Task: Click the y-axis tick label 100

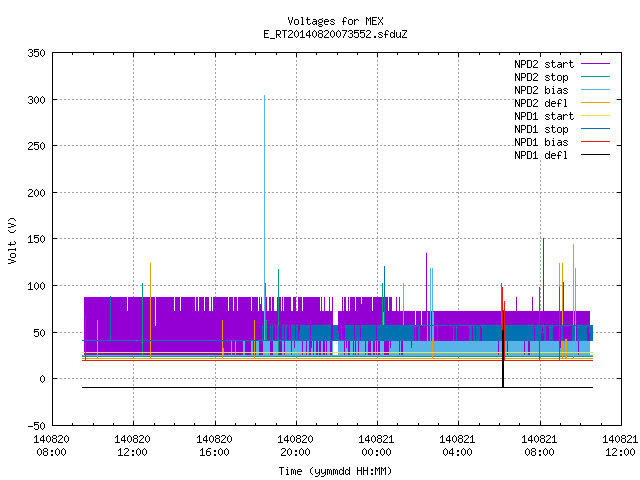Action: click(36, 286)
